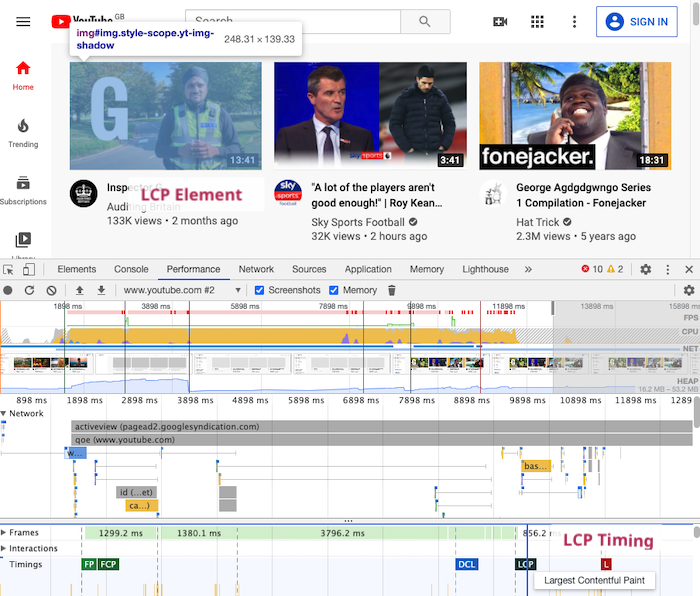
Task: Click the 2 warnings counter
Action: click(615, 269)
